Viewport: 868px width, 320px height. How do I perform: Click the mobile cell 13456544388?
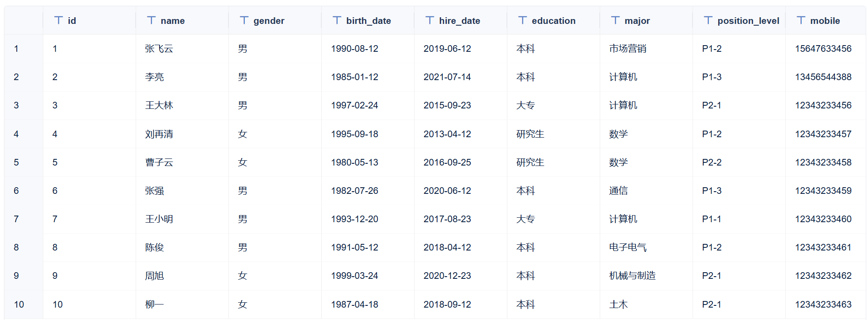[823, 77]
